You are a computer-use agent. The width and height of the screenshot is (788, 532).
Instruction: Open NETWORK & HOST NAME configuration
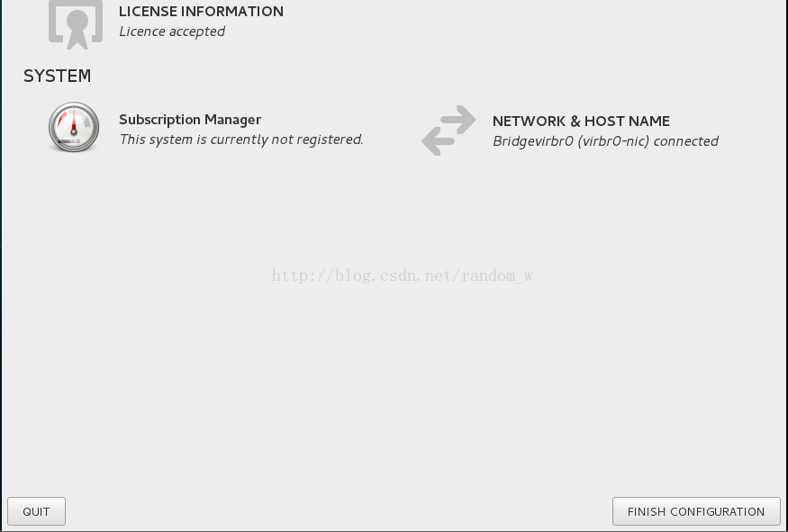(x=581, y=121)
